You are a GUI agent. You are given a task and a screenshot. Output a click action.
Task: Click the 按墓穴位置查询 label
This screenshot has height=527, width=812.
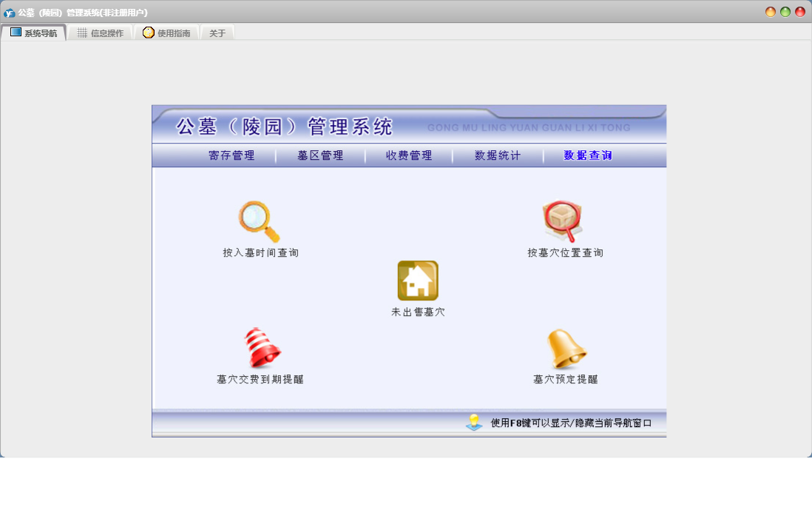(565, 253)
